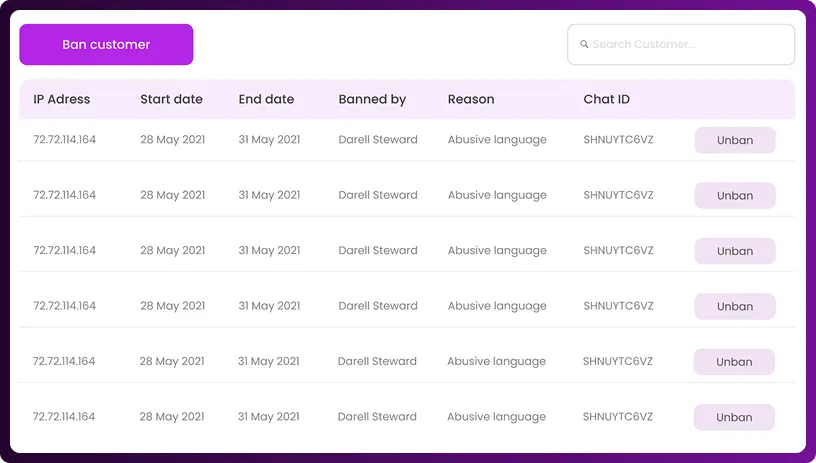Click the End date column header
Image resolution: width=816 pixels, height=463 pixels.
point(266,99)
